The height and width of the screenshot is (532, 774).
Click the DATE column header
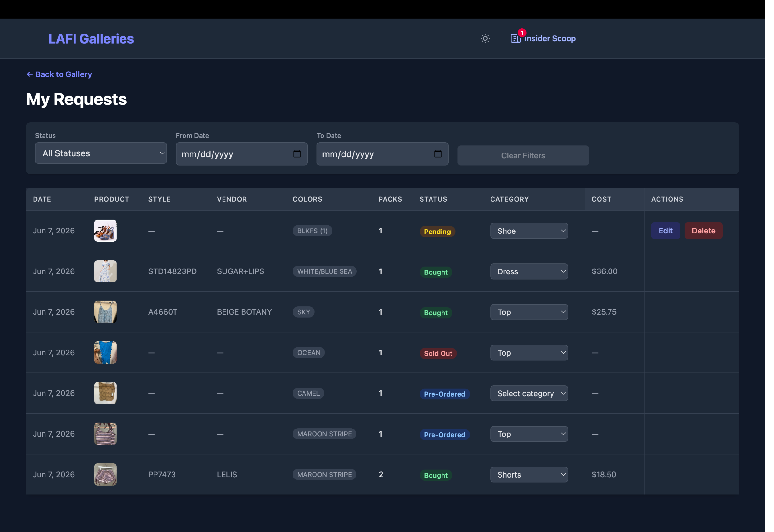click(42, 199)
